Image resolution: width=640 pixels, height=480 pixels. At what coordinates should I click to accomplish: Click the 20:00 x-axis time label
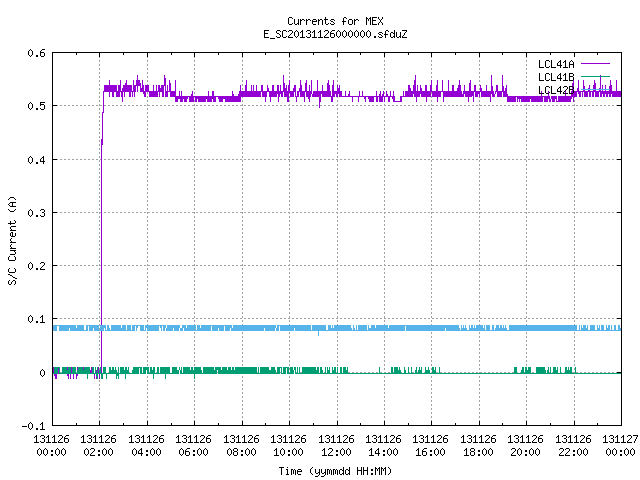click(525, 452)
